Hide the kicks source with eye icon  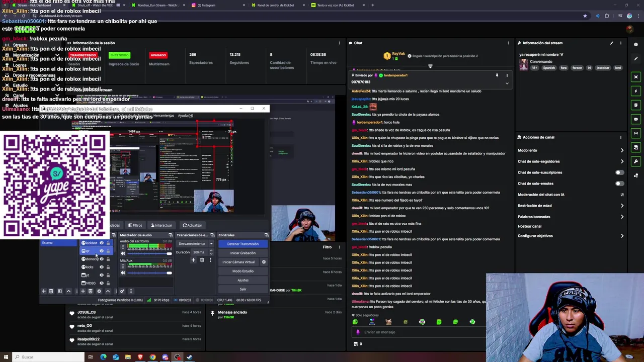coord(102,267)
